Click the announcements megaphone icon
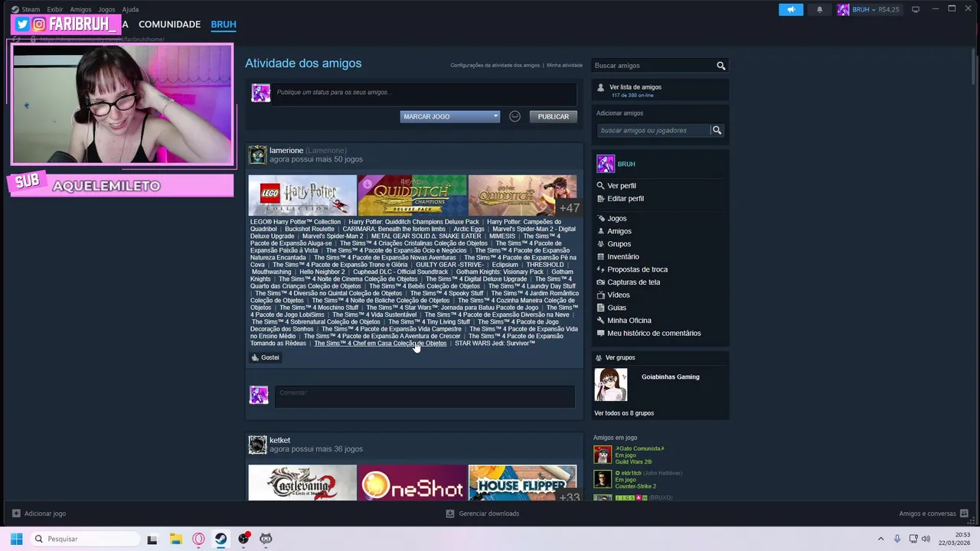The height and width of the screenshot is (551, 980). point(791,10)
